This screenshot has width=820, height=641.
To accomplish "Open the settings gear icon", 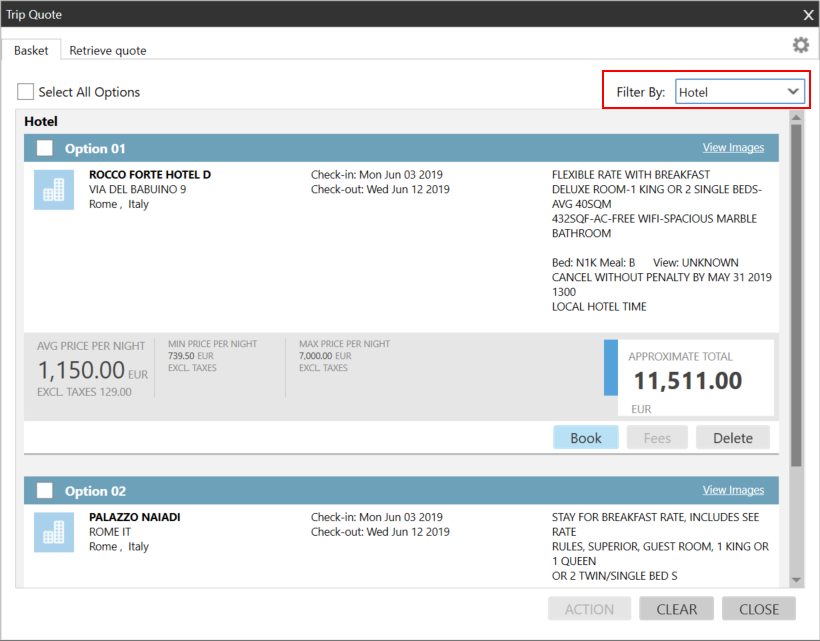I will coord(800,45).
